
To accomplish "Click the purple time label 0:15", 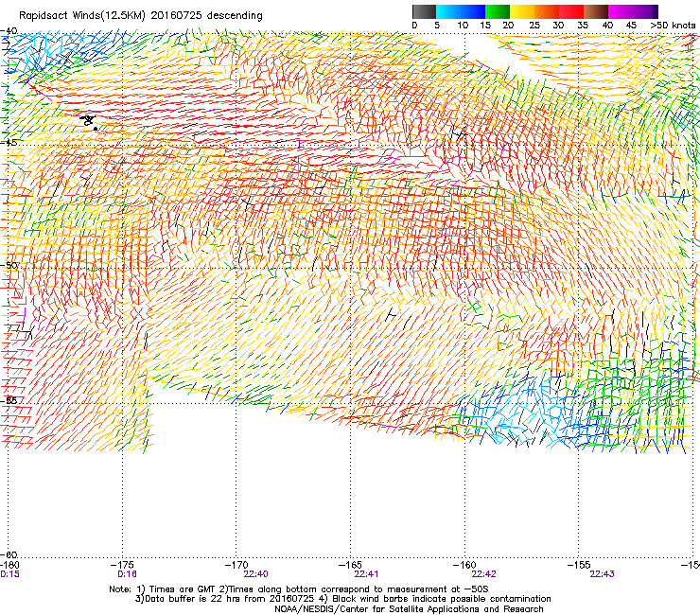I will (x=9, y=574).
